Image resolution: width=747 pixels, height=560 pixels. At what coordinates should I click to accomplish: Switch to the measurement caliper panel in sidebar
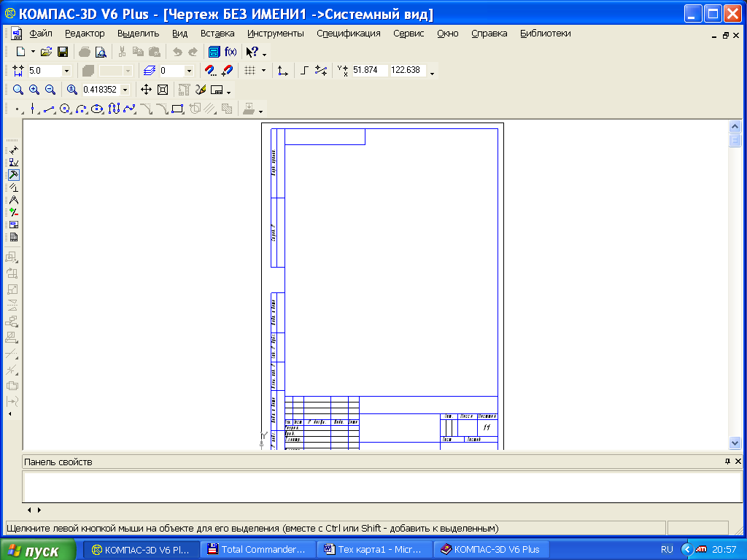13,200
